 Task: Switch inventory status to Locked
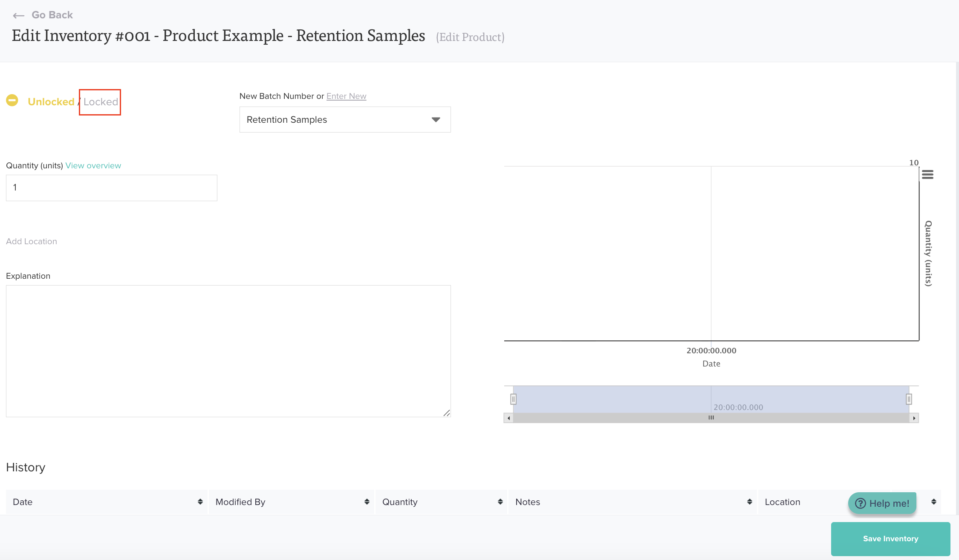click(101, 102)
